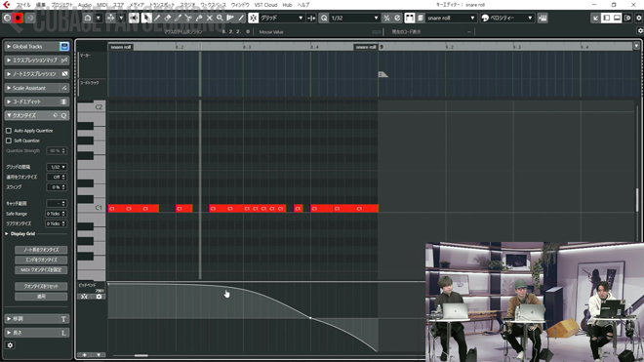Select the Trim tool
The image size is (644, 362).
(178, 19)
